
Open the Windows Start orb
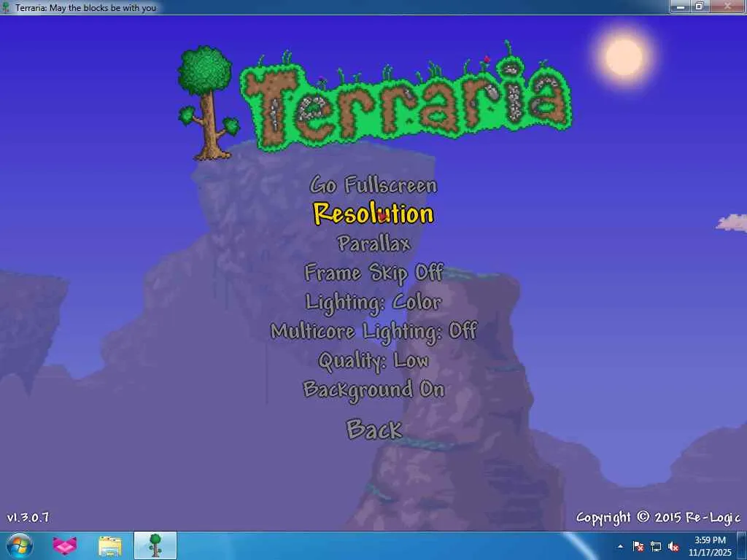tap(20, 545)
